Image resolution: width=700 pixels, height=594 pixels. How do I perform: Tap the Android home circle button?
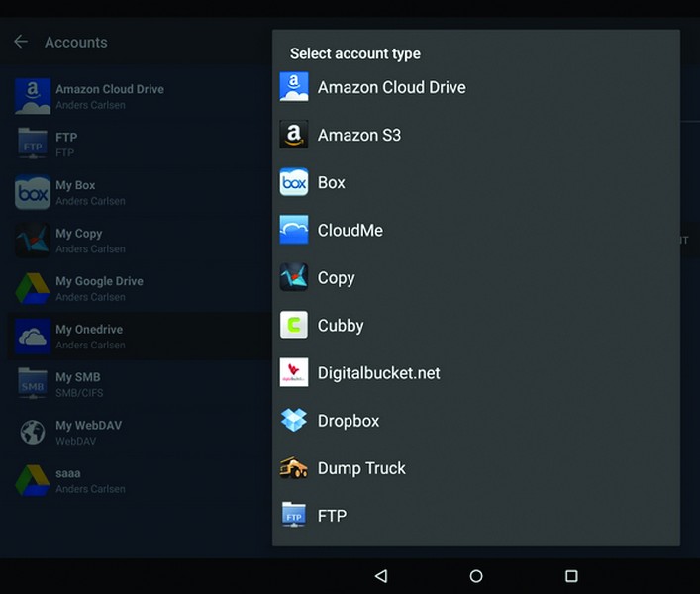(476, 576)
